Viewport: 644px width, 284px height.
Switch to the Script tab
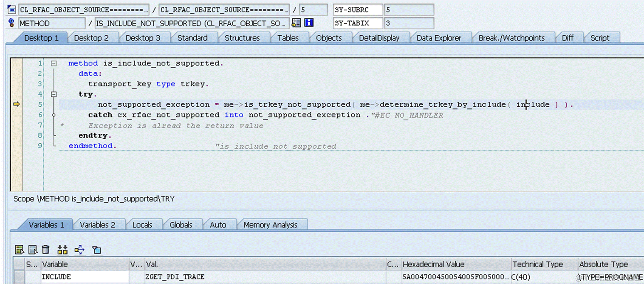click(x=600, y=38)
